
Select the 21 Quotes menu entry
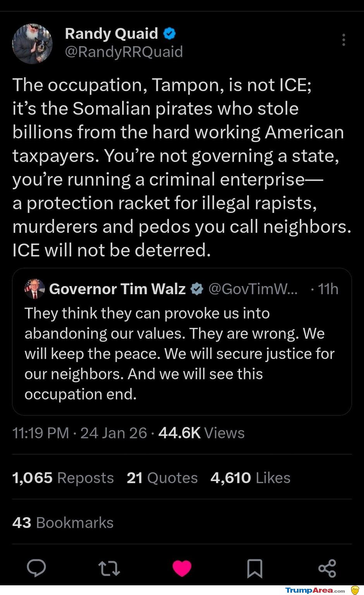point(162,478)
